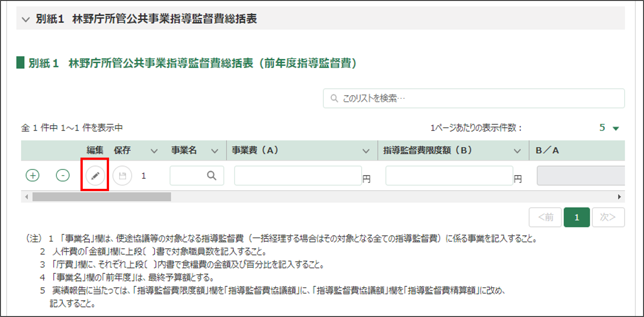Open the 事業費（A） column chevron menu
The image size is (644, 317).
coord(366,151)
